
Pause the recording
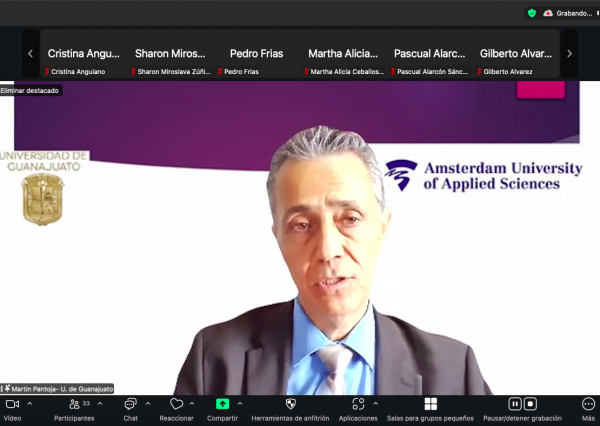click(x=515, y=404)
